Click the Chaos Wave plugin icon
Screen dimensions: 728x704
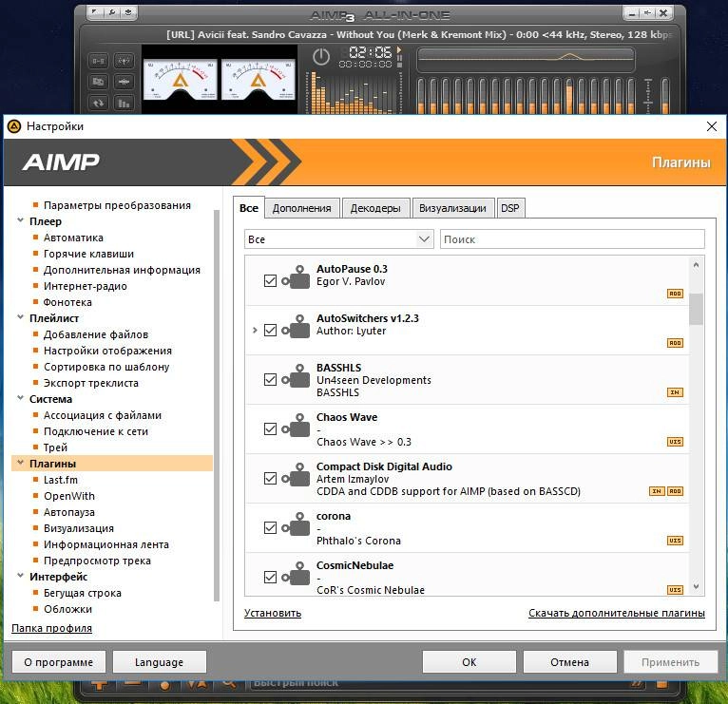coord(297,425)
